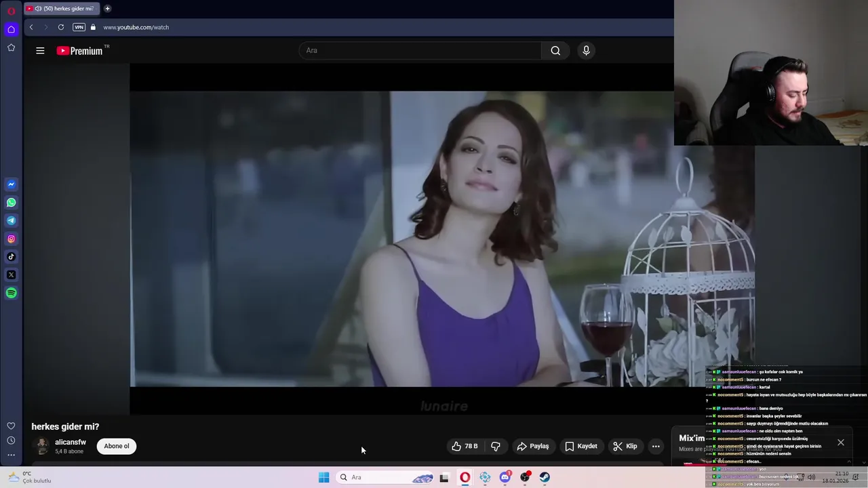The height and width of the screenshot is (488, 868).
Task: Share the video with 'Paylaş'
Action: (533, 446)
